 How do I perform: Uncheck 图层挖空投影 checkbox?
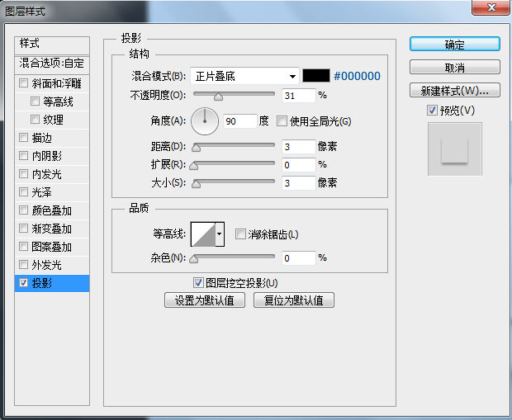[x=198, y=282]
